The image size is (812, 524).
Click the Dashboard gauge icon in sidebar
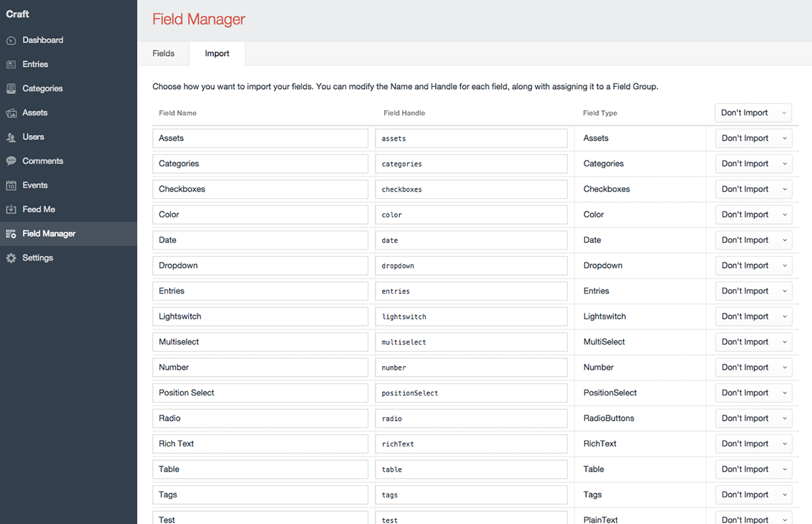point(11,40)
